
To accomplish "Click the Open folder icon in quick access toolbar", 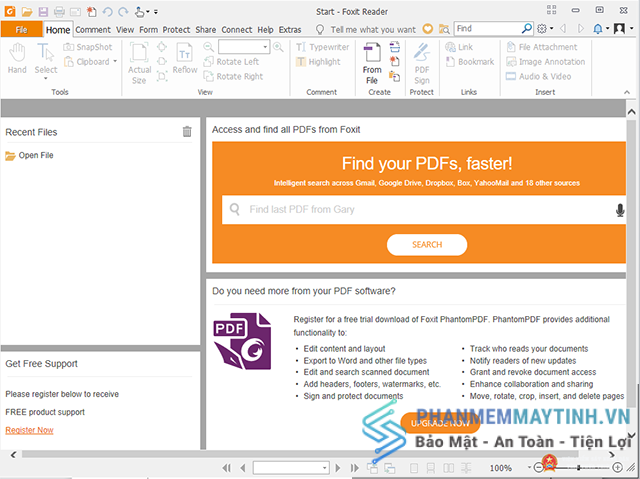I will pyautogui.click(x=27, y=11).
